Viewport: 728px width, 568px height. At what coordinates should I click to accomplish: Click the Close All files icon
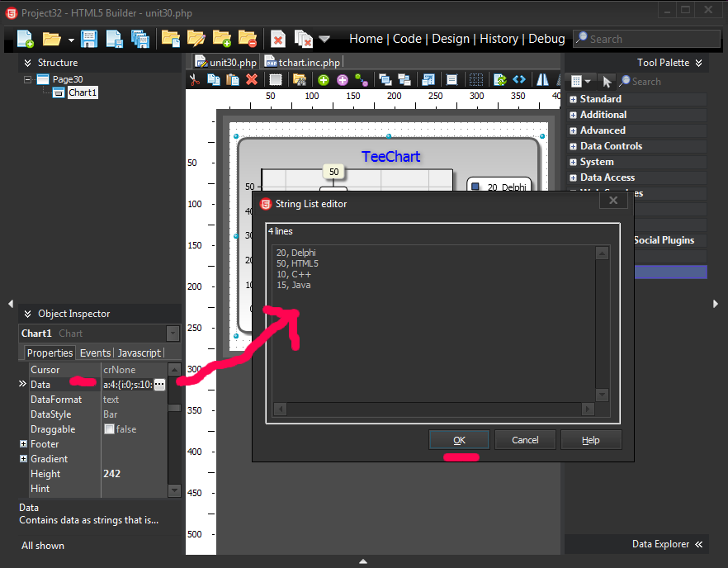pyautogui.click(x=303, y=40)
